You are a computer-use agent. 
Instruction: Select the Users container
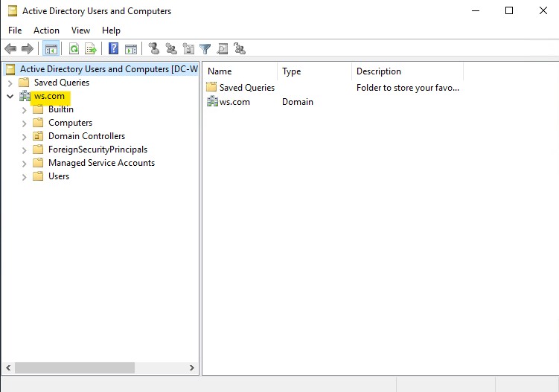tap(59, 176)
